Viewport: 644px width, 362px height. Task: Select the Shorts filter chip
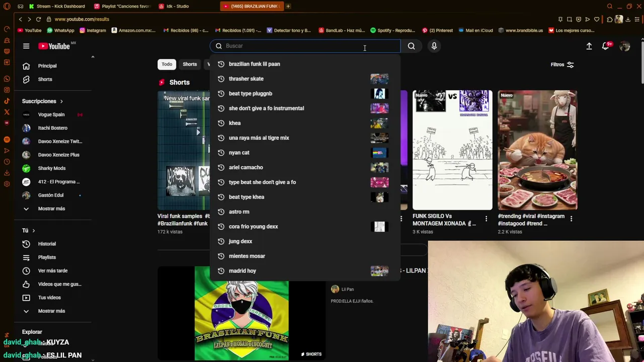190,64
